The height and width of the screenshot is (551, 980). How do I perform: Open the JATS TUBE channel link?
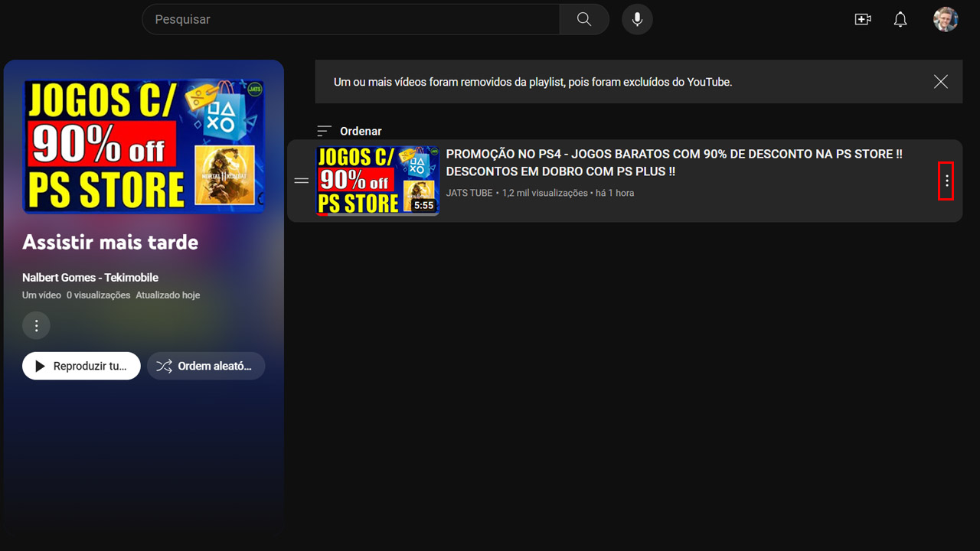[x=469, y=193]
